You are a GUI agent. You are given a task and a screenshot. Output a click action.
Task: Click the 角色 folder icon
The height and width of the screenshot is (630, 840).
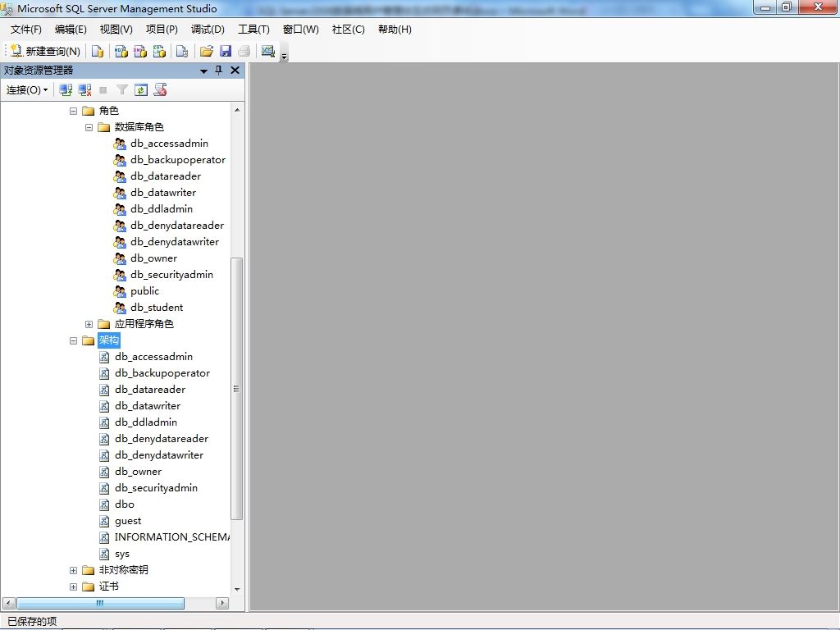(x=89, y=111)
